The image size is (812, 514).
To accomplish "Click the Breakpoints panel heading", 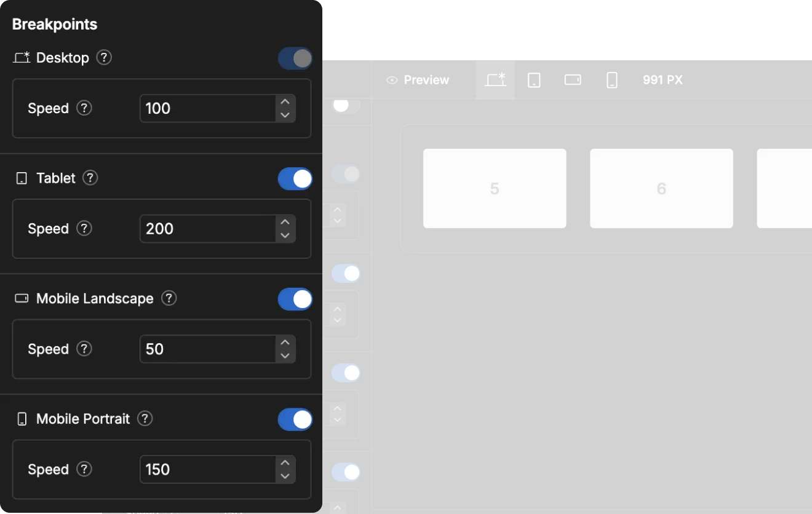I will [x=55, y=25].
